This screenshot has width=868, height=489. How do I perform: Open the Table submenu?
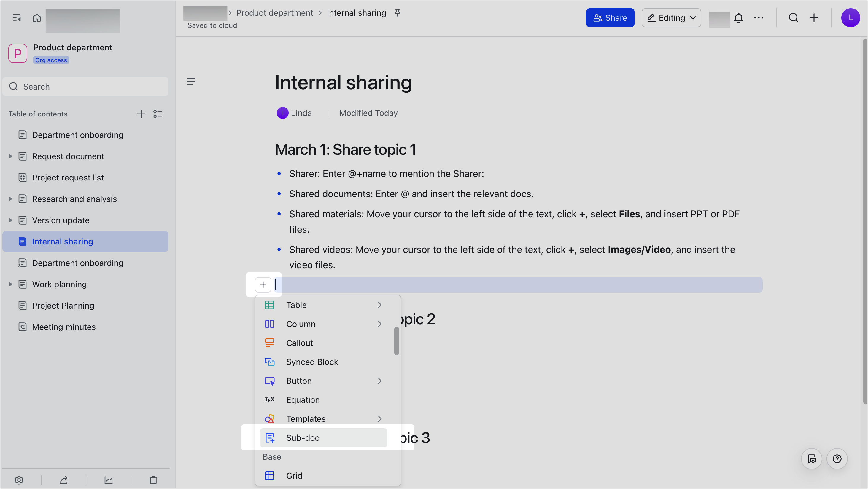click(323, 305)
